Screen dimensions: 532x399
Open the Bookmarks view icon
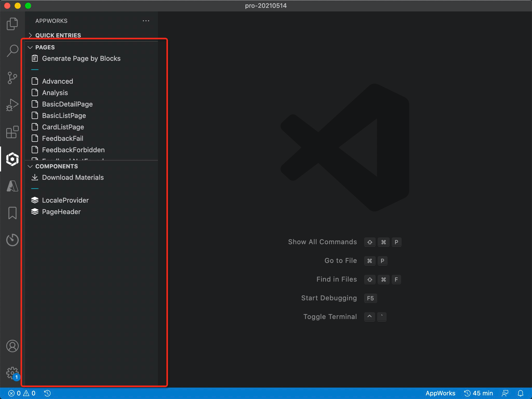(x=12, y=213)
